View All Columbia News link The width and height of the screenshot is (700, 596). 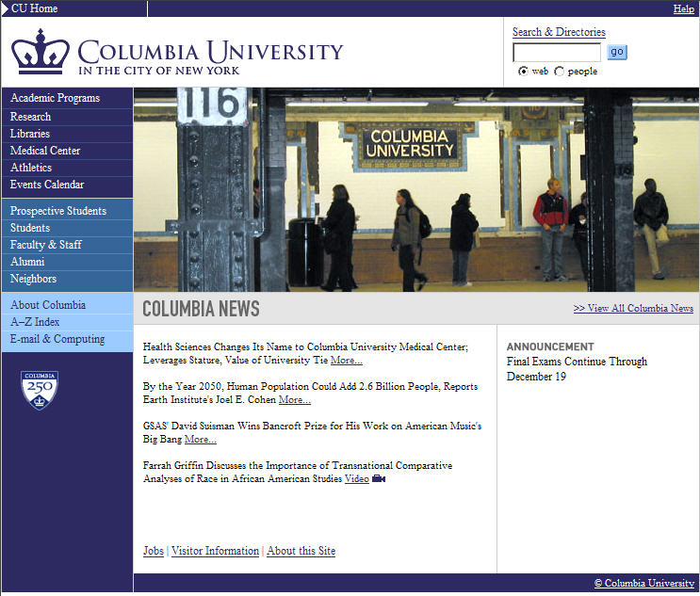tap(633, 308)
